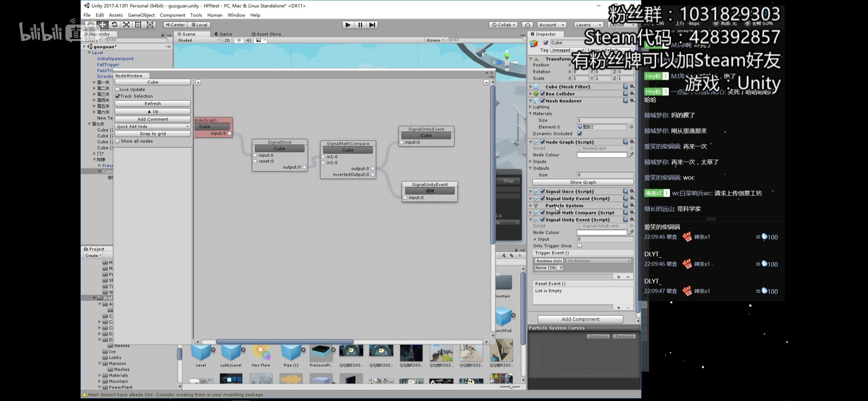The width and height of the screenshot is (868, 401).
Task: Select the Rotate tool in toolbar
Action: coord(115,25)
